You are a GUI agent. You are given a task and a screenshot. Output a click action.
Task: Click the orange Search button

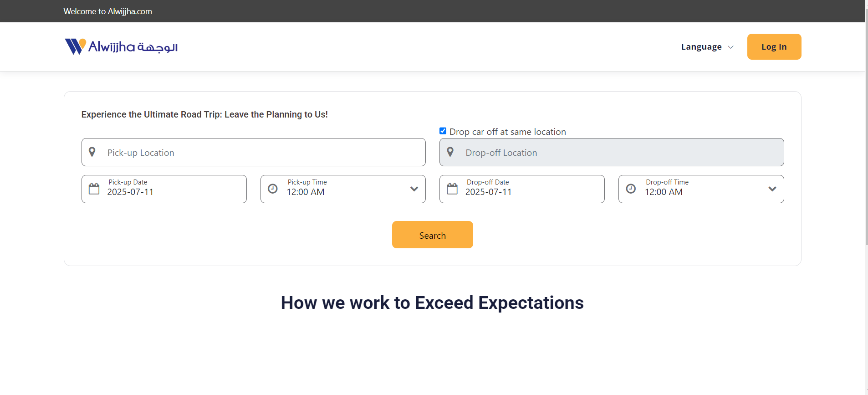(x=433, y=235)
